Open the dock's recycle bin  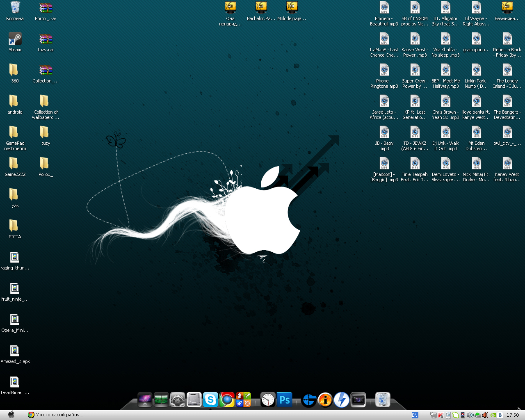click(x=383, y=399)
